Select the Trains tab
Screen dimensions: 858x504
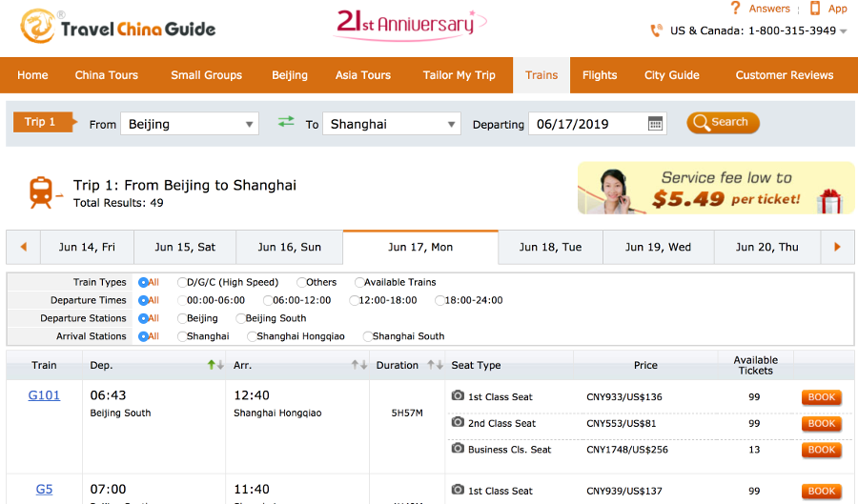541,75
